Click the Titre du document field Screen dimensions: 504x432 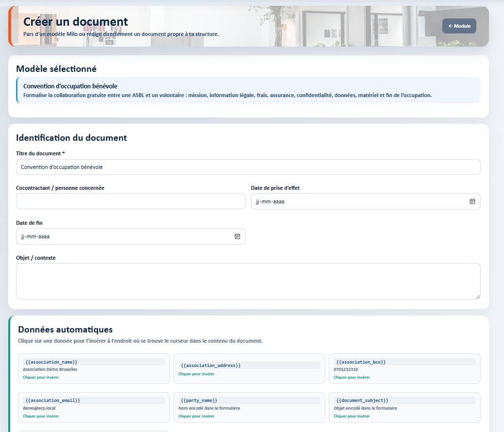point(248,167)
